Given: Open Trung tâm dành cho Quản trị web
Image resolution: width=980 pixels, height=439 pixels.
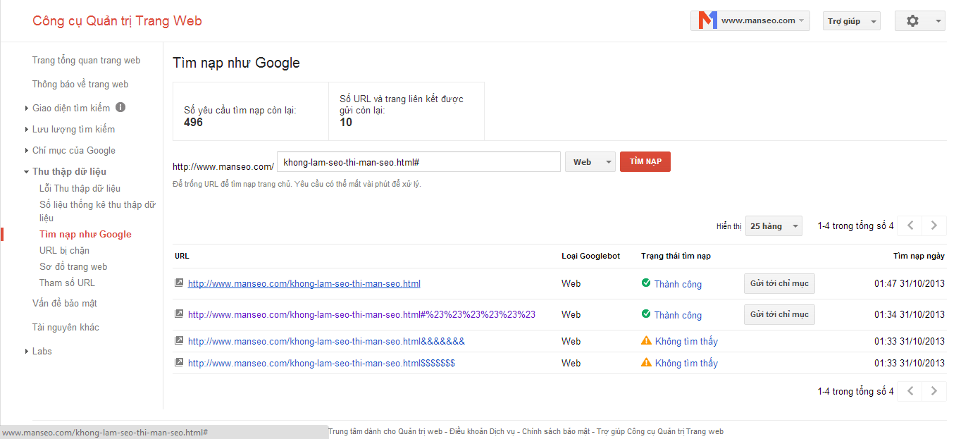Looking at the screenshot, I should point(385,431).
